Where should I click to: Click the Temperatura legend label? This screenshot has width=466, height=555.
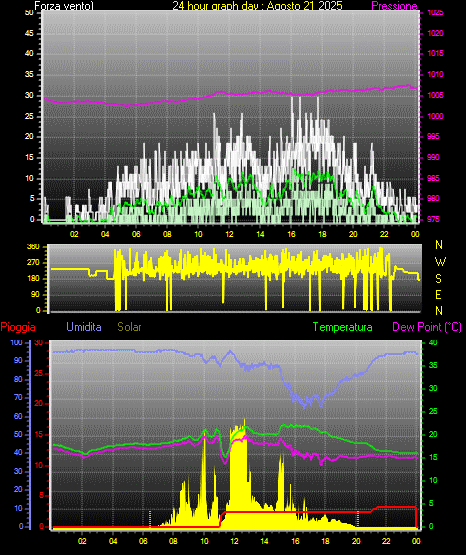(x=343, y=327)
